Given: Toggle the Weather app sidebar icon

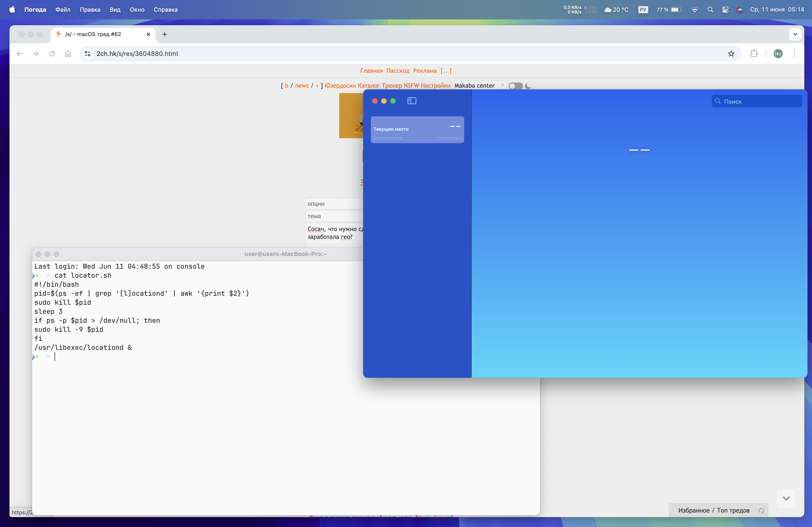Looking at the screenshot, I should (x=412, y=101).
